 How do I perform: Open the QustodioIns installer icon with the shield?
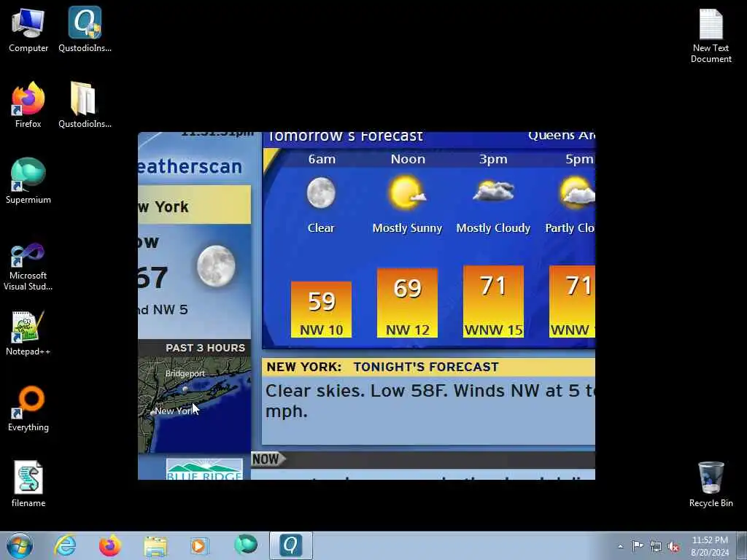(x=85, y=29)
